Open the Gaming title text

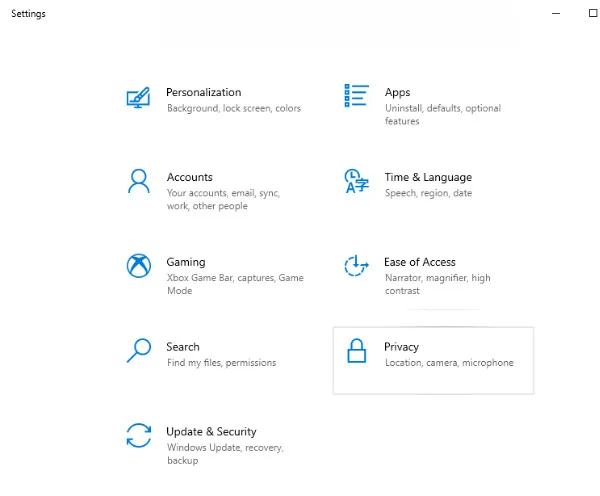coord(185,262)
